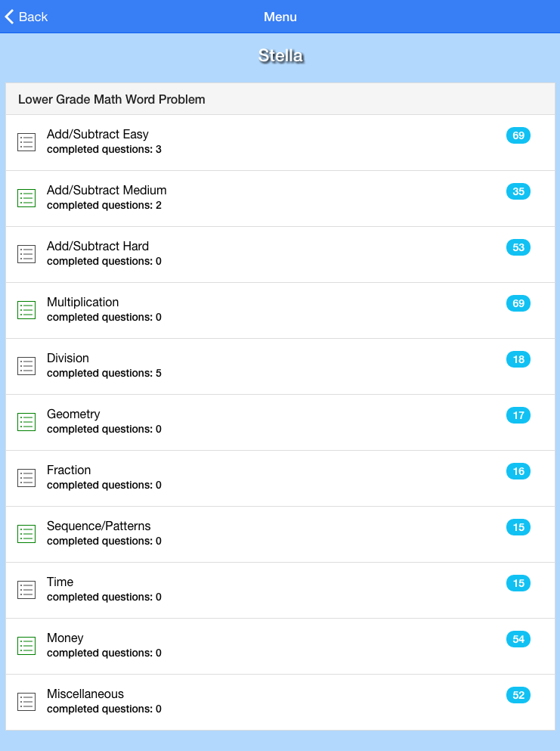Click green list icon beside Add/Subtract Medium

[x=26, y=198]
